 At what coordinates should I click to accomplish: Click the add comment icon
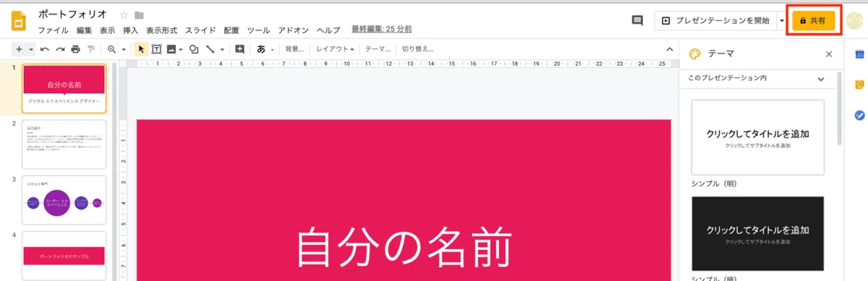click(x=239, y=49)
